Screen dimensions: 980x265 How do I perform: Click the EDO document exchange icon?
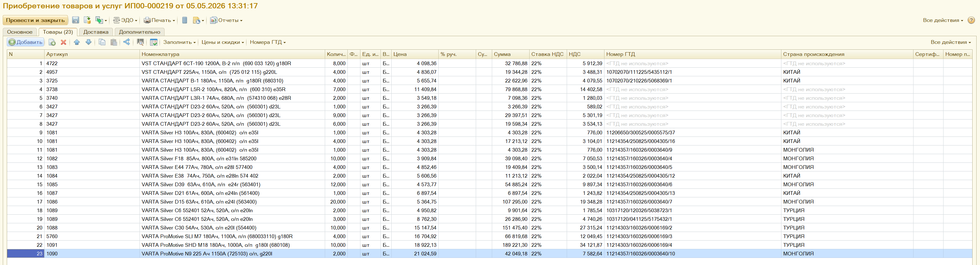pos(116,20)
